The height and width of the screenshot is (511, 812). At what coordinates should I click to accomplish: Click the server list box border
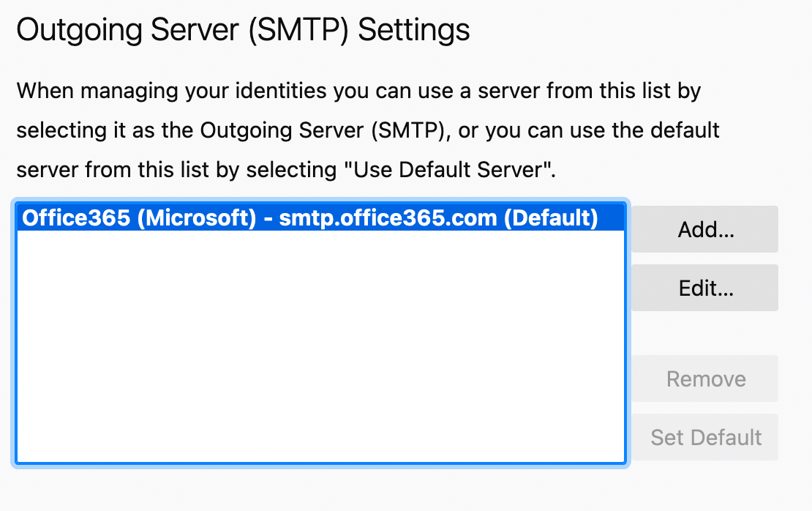click(318, 463)
